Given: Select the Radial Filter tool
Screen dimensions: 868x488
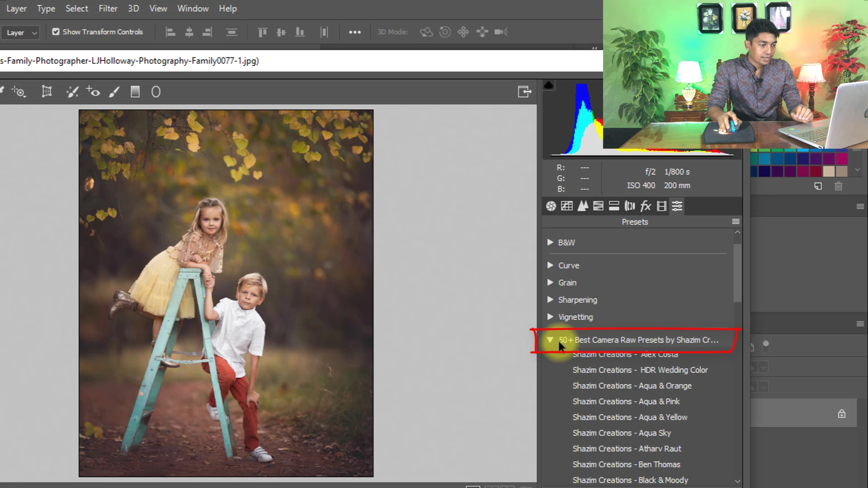Looking at the screenshot, I should (156, 92).
